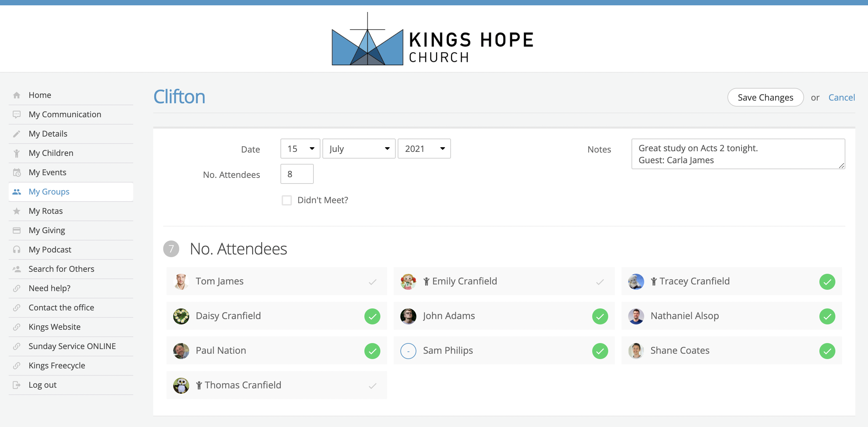Open the month dropdown showing July

pos(358,148)
